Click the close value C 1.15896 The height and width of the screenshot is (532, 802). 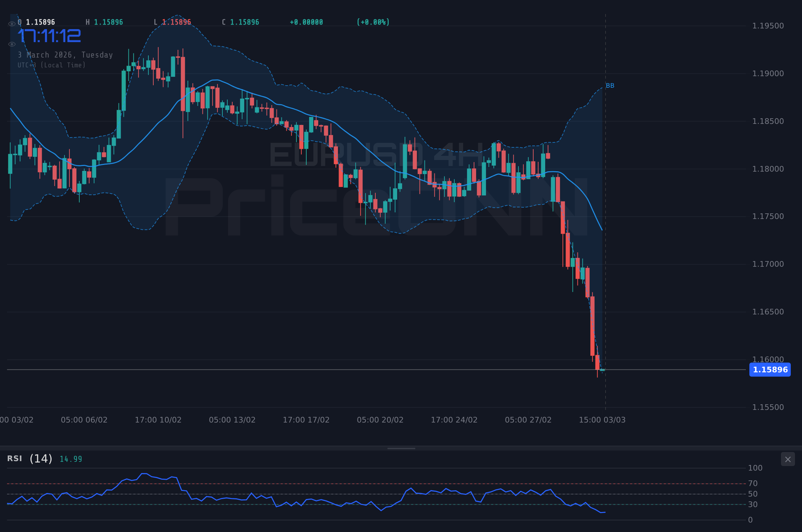[x=240, y=22]
